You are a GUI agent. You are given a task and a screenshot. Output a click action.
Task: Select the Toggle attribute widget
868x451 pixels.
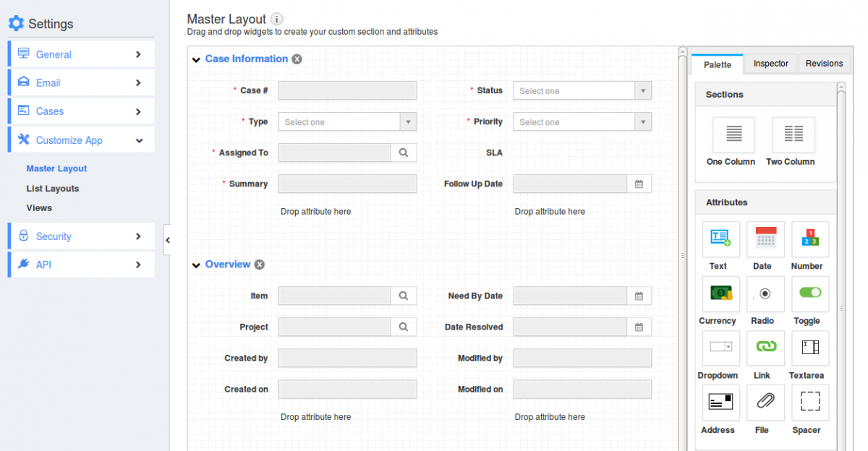point(809,293)
